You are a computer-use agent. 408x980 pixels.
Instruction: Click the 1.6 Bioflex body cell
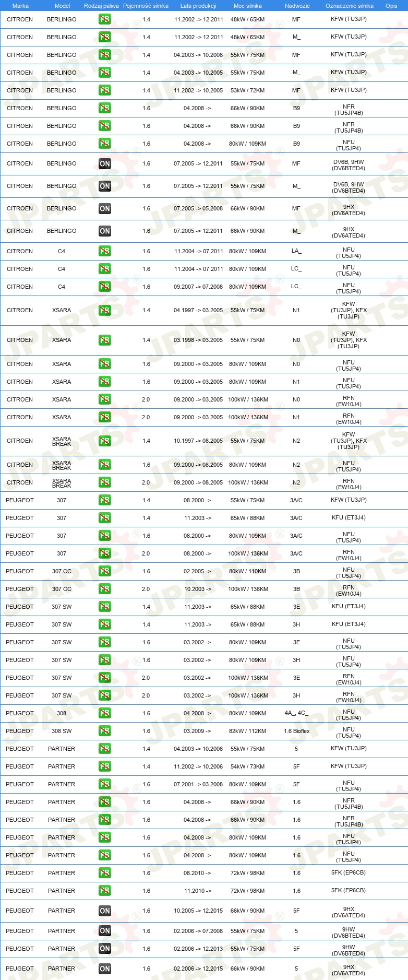(296, 731)
